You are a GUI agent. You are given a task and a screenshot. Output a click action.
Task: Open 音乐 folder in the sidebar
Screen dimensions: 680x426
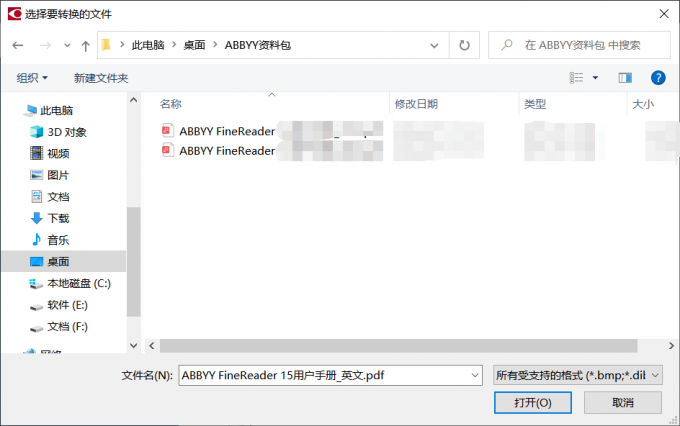pos(58,240)
